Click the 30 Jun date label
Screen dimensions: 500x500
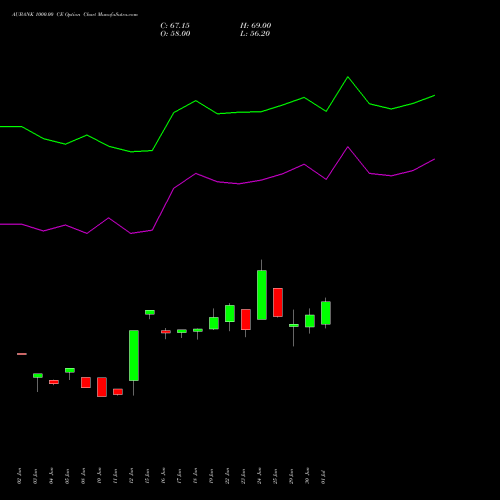307,476
